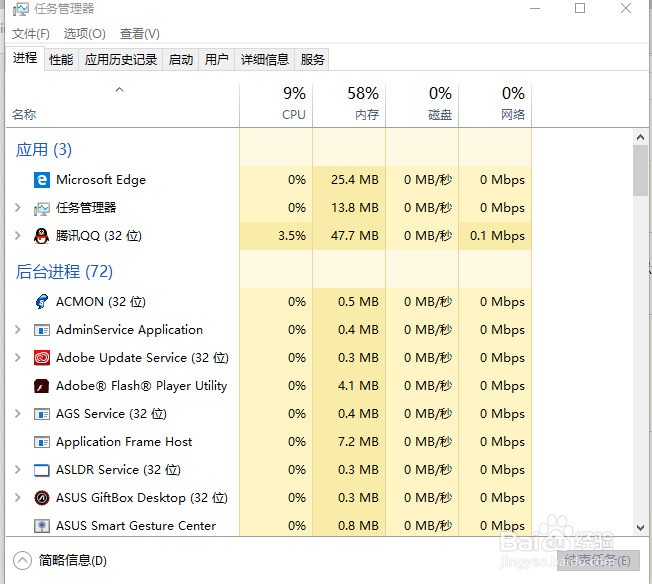Sort processes by 内存 column header
This screenshot has height=584, width=652.
point(349,103)
